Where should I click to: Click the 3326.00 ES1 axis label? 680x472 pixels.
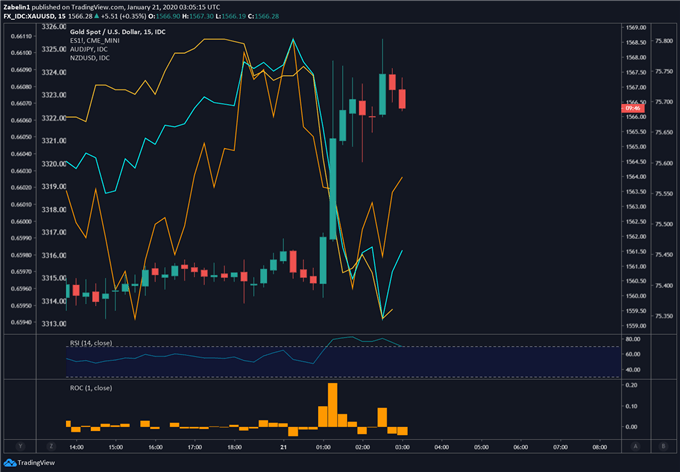tap(54, 27)
